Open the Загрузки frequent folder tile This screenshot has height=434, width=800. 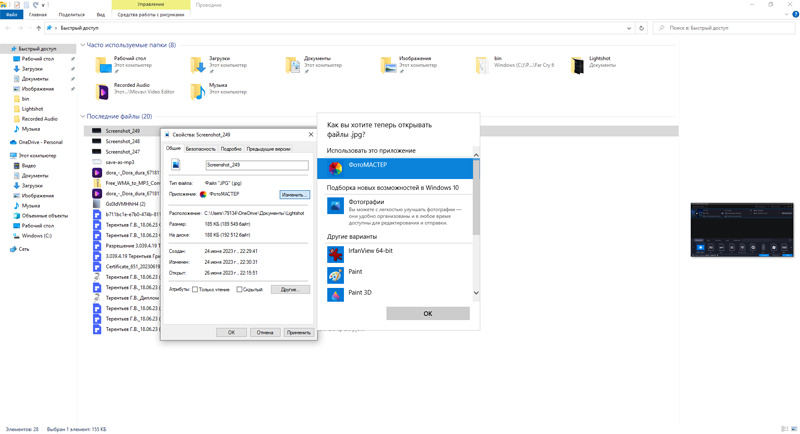pyautogui.click(x=219, y=64)
